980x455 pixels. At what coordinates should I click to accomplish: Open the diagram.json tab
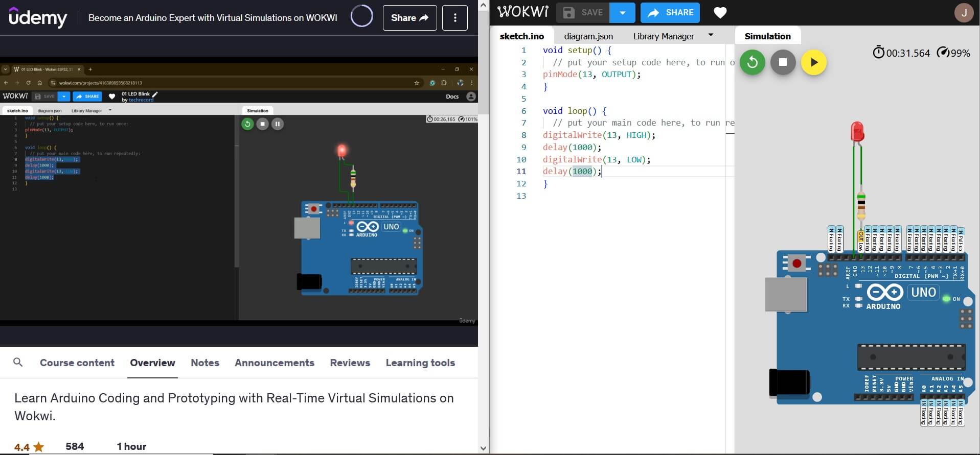point(588,36)
